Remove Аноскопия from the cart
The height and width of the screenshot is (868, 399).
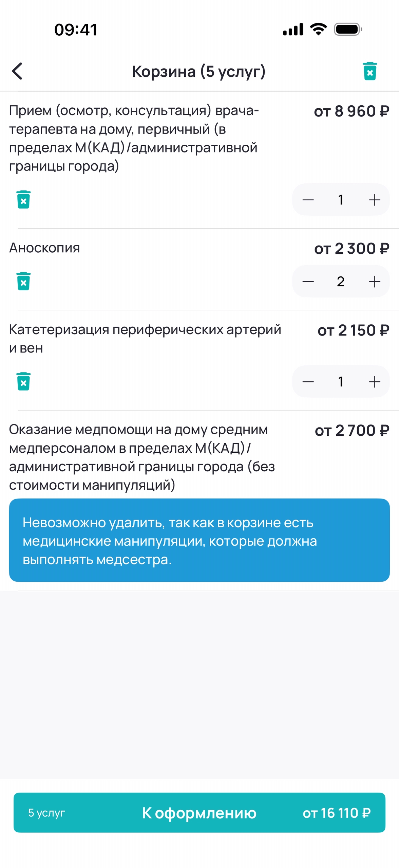tap(23, 281)
